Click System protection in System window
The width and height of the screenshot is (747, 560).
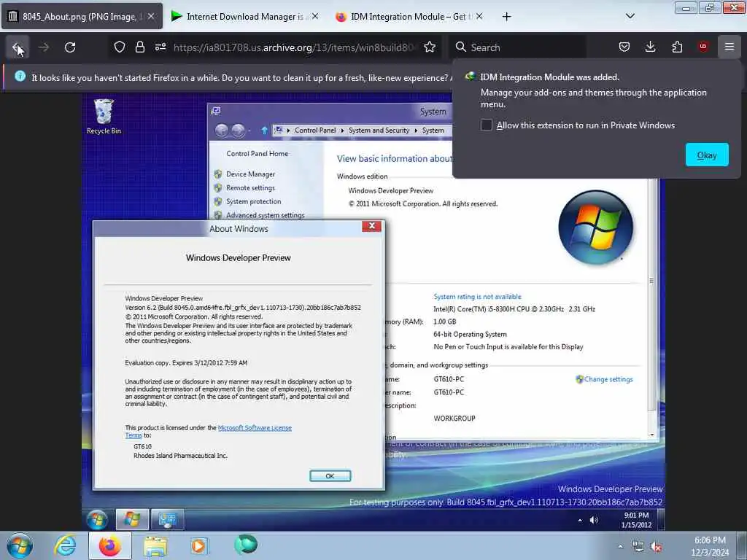[253, 201]
